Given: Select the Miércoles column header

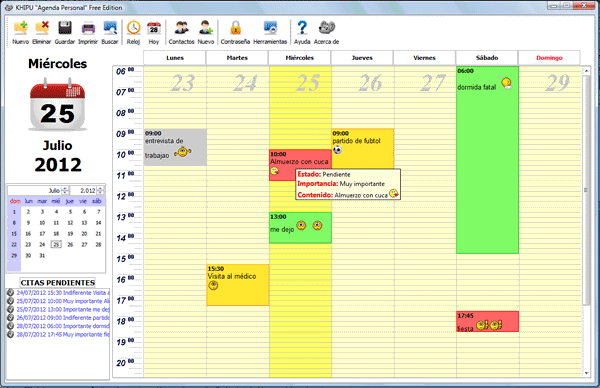Looking at the screenshot, I should pos(300,58).
